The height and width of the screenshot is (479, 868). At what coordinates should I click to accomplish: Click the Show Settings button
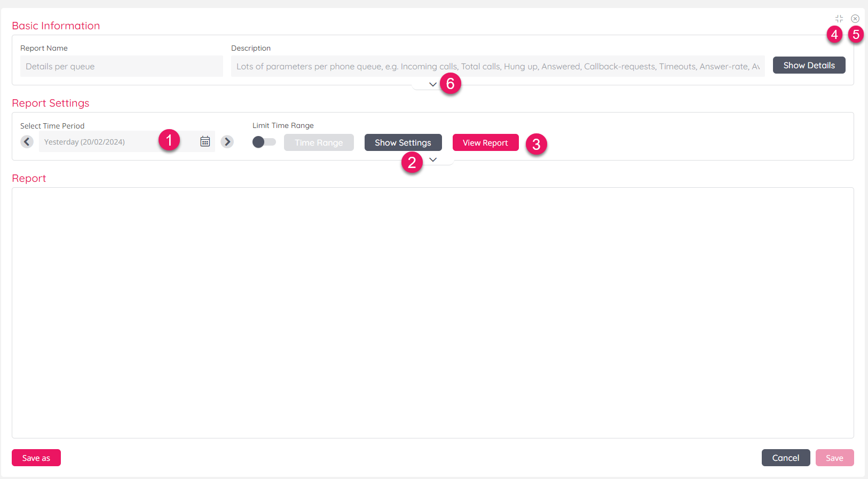click(x=403, y=142)
